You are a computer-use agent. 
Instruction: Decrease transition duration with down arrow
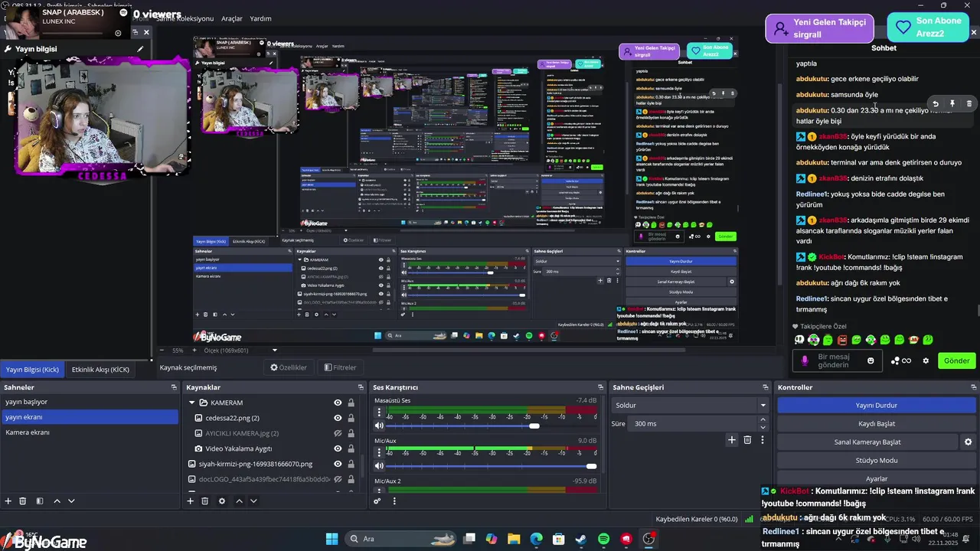tap(763, 427)
